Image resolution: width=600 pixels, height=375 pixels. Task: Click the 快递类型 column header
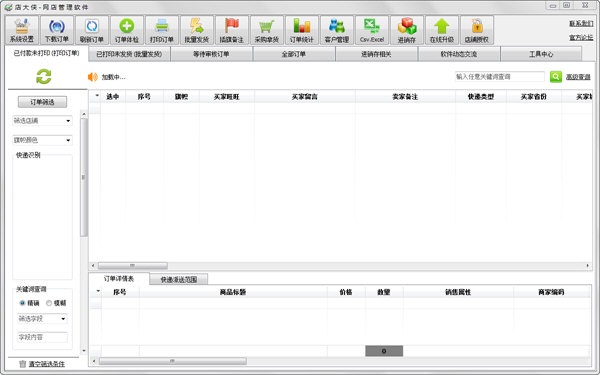tap(481, 97)
